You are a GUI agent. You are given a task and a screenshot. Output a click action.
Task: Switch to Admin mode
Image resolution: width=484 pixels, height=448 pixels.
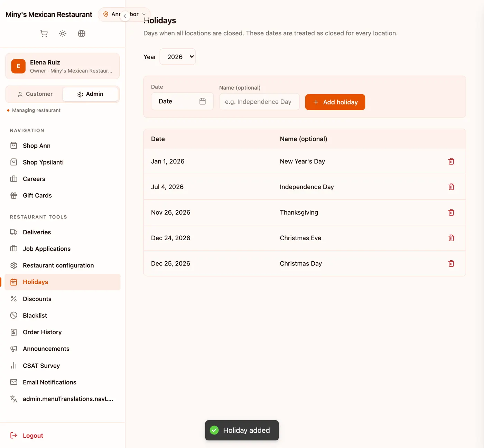pos(90,94)
